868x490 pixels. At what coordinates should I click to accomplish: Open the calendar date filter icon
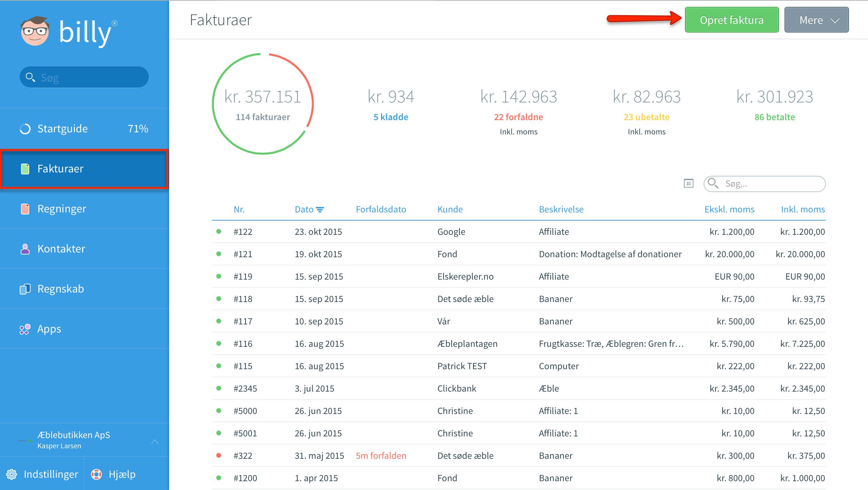coord(688,184)
